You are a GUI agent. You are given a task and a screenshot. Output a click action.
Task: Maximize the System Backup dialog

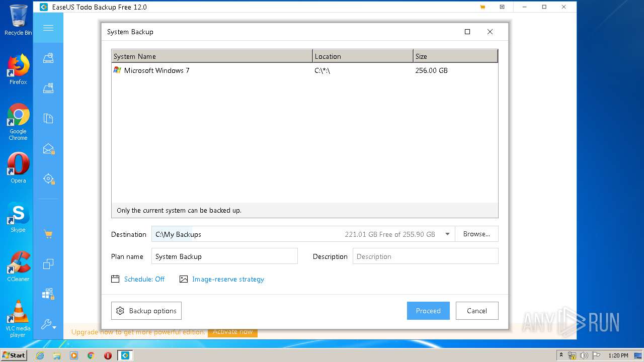467,32
